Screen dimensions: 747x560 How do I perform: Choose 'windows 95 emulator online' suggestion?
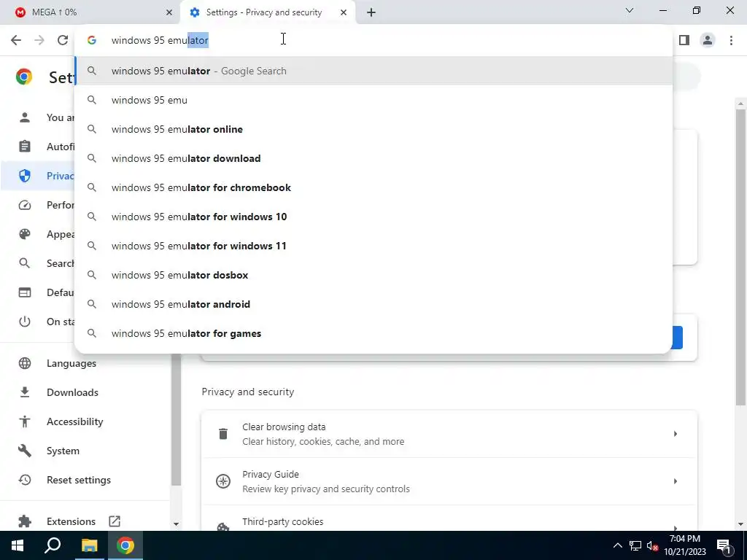[373, 129]
